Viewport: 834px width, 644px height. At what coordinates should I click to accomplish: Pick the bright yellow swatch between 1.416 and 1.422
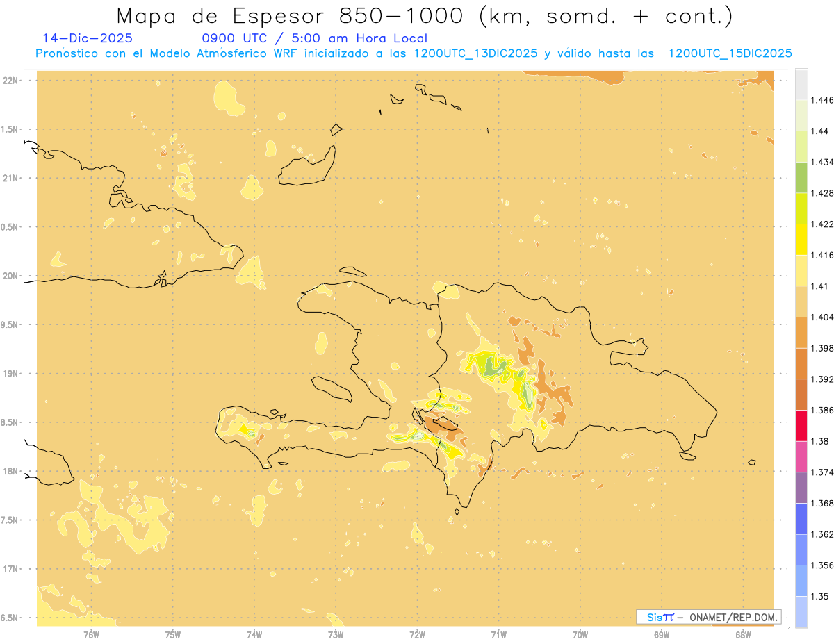(801, 240)
